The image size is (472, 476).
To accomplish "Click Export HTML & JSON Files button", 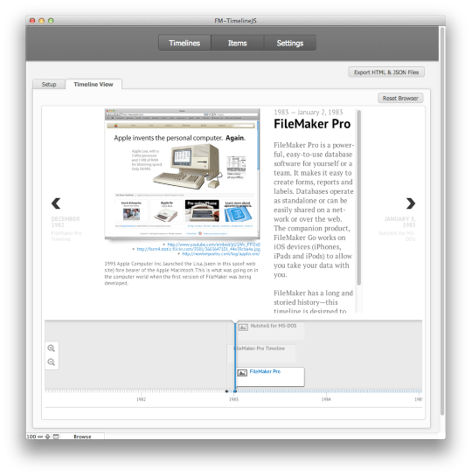I will (x=386, y=72).
